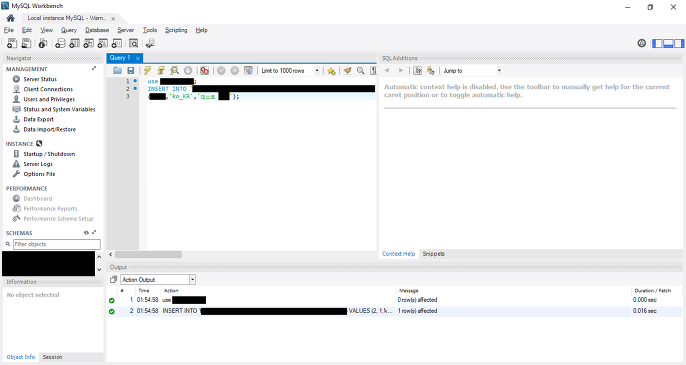
Task: Create a new stored procedure icon
Action: pos(102,43)
